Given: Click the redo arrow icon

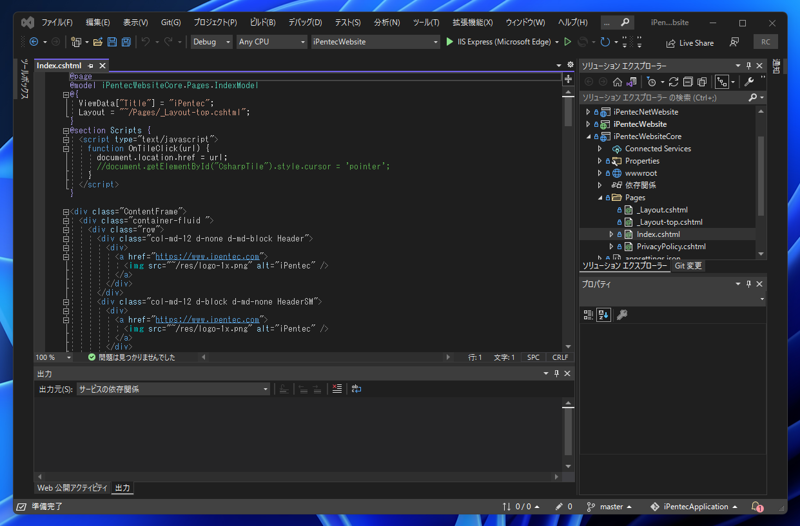Looking at the screenshot, I should [x=168, y=42].
